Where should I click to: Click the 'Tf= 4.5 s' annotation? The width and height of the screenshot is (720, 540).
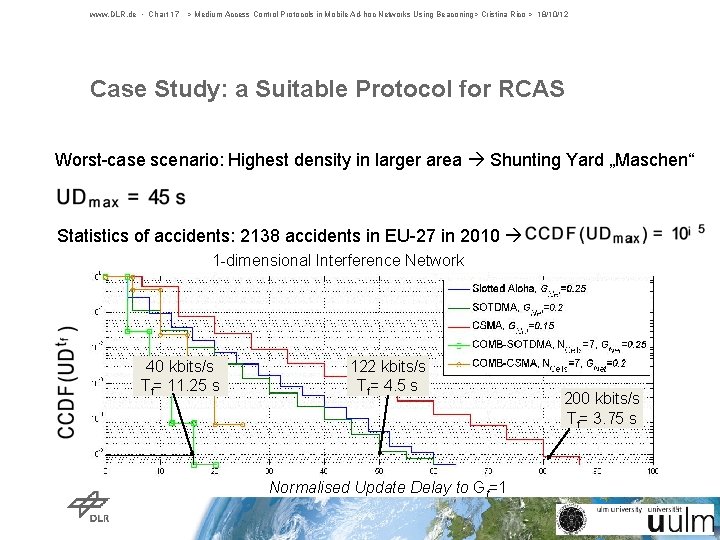387,386
